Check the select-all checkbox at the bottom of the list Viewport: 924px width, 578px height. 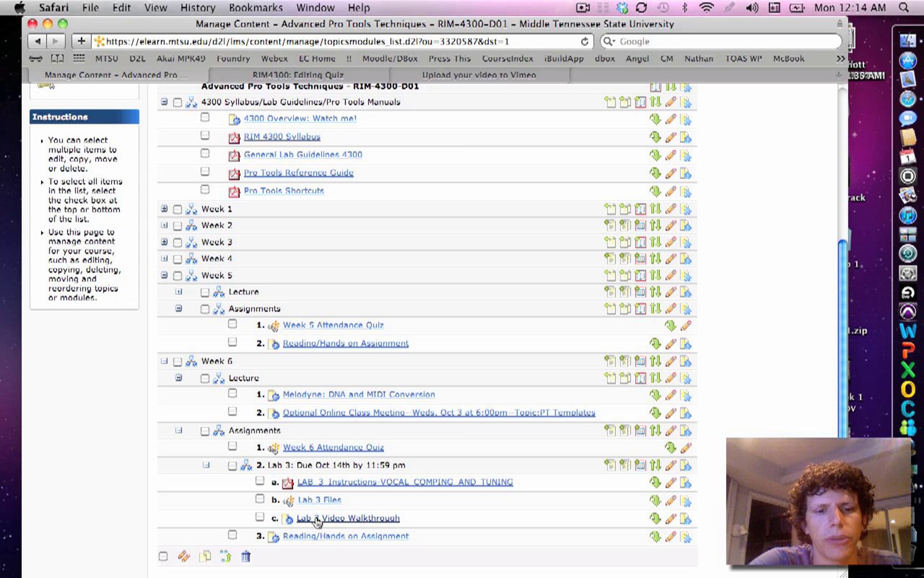point(163,556)
